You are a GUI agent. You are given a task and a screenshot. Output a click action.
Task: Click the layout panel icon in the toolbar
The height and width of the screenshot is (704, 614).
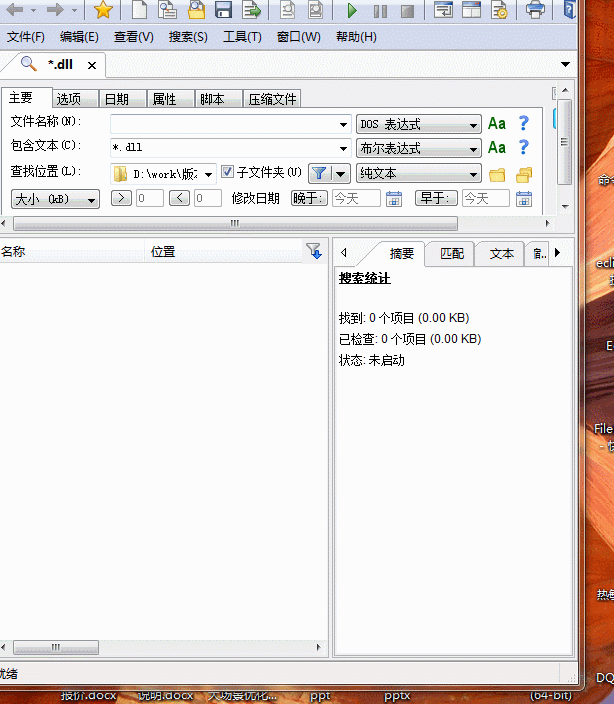point(471,10)
